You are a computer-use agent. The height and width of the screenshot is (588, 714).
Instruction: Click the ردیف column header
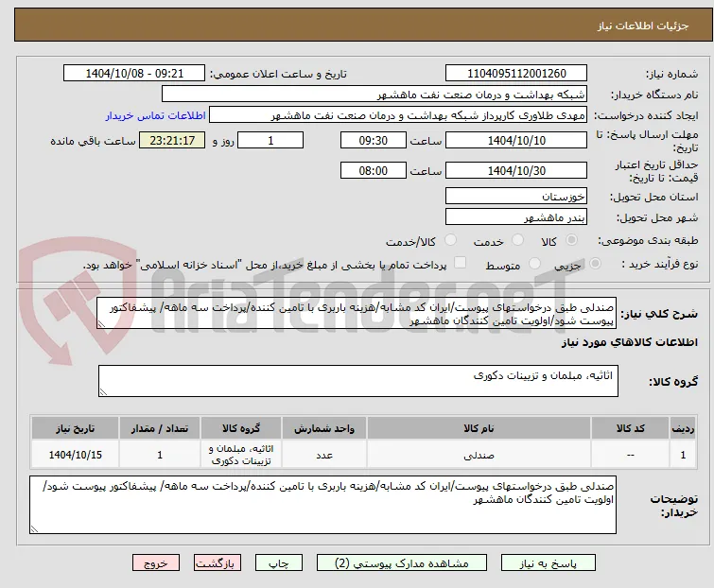[683, 428]
